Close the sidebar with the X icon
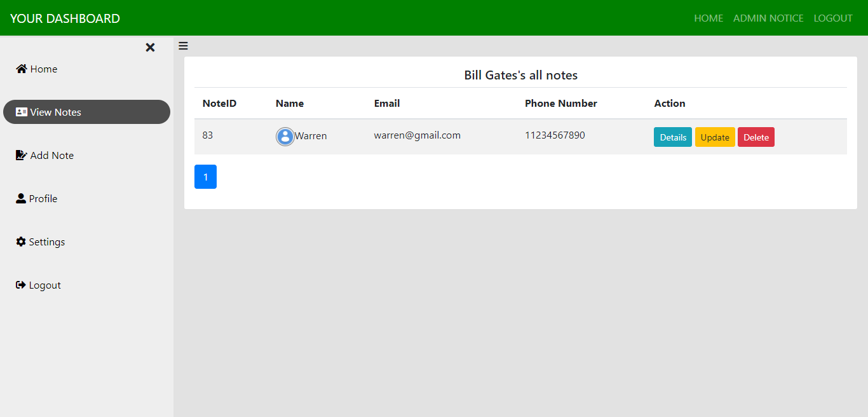The image size is (868, 417). (150, 48)
